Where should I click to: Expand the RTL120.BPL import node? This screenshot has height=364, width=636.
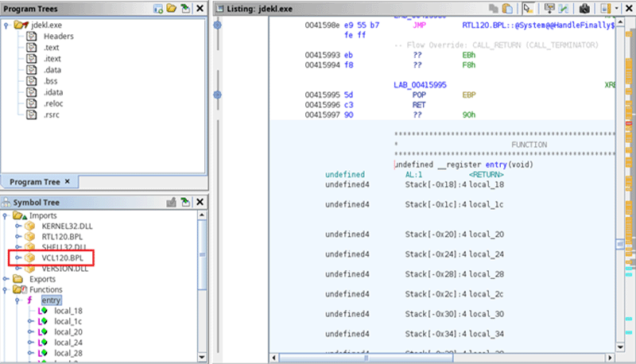[x=17, y=236]
